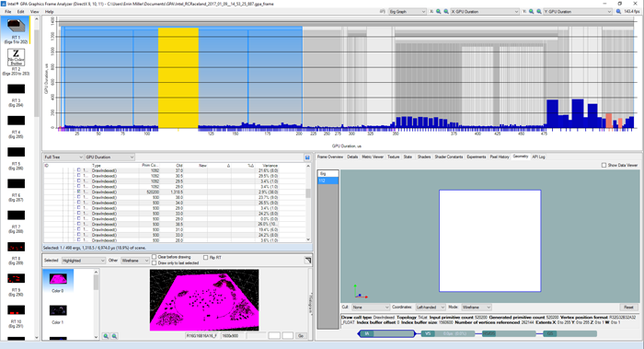The image size is (644, 349).
Task: Click the render target list scrollbar thumb
Action: tap(37, 74)
